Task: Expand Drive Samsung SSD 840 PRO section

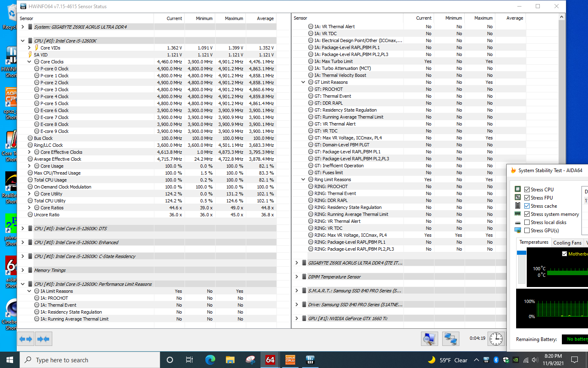Action: pyautogui.click(x=297, y=305)
